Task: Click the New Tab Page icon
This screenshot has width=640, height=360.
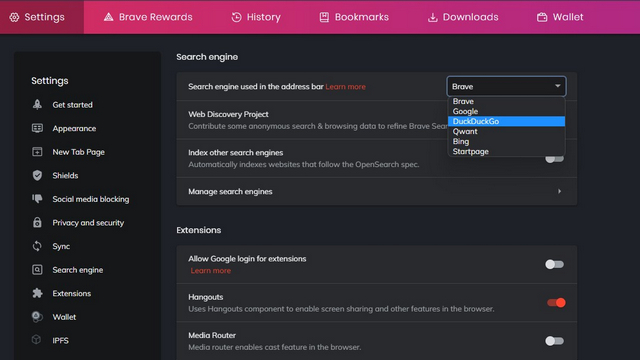Action: pyautogui.click(x=37, y=152)
